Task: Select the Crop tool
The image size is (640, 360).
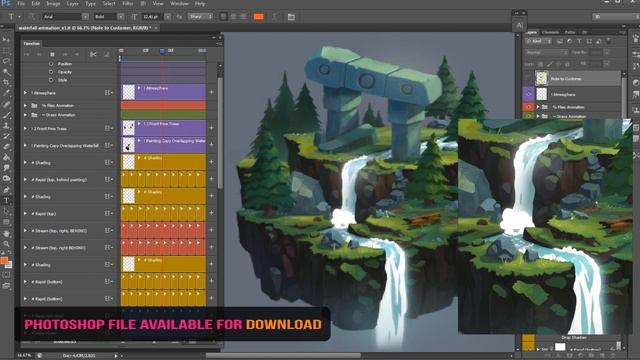Action: (6, 82)
